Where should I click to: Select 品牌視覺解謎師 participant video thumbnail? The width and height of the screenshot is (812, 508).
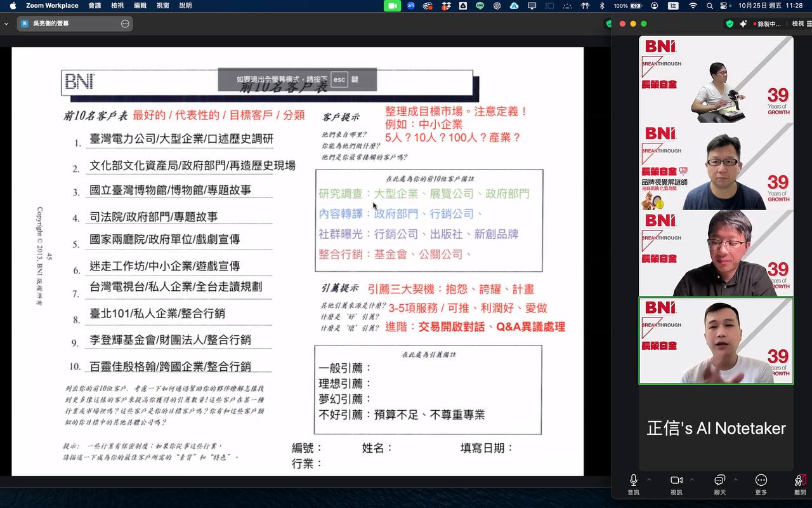(716, 166)
